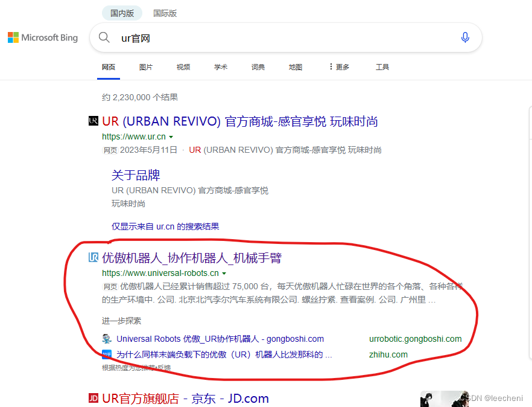This screenshot has width=532, height=407.
Task: Select the 视频 tab
Action: tap(183, 67)
